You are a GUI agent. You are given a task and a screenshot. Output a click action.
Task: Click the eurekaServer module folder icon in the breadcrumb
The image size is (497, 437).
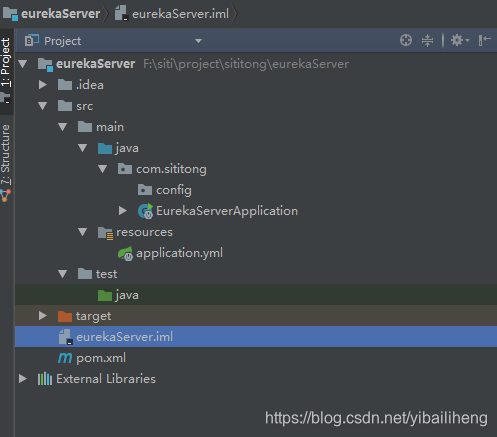click(x=10, y=14)
